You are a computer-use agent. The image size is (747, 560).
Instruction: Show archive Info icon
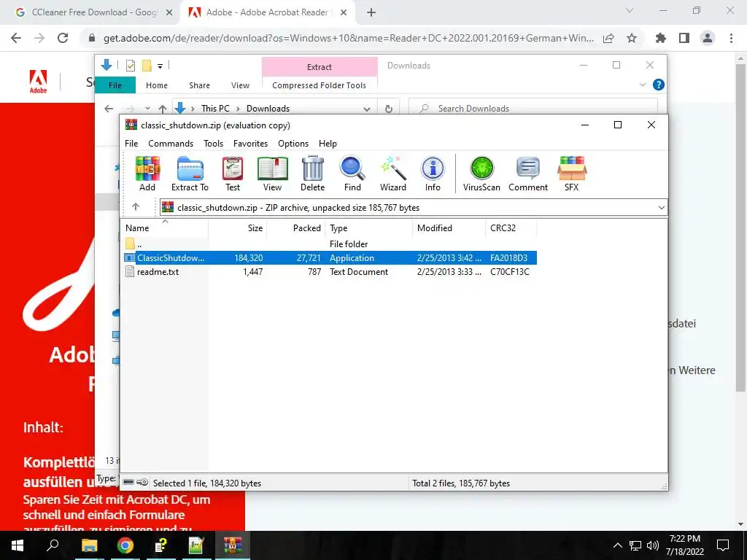coord(433,174)
